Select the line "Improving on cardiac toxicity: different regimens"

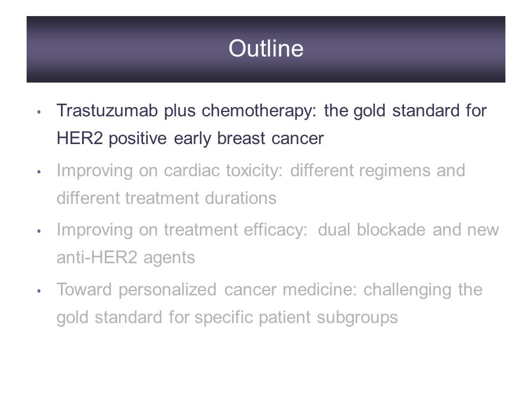pos(261,170)
